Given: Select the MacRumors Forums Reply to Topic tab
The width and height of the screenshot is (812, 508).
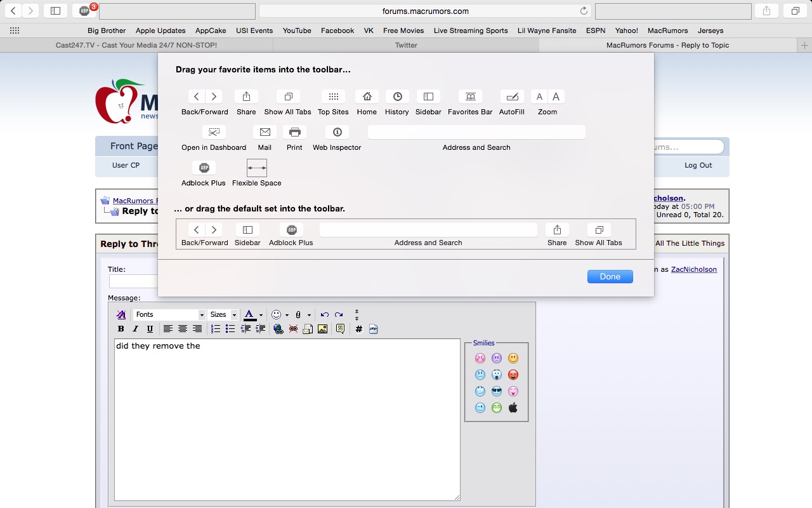Looking at the screenshot, I should coord(668,45).
